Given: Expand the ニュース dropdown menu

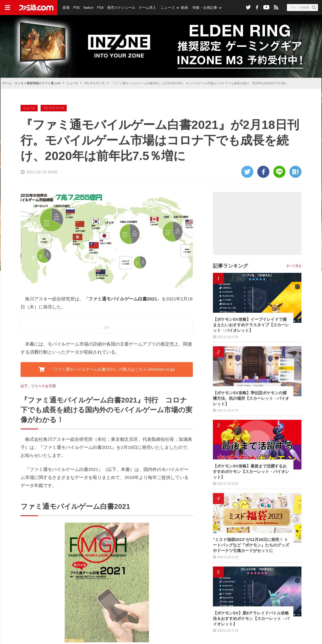Looking at the screenshot, I should pyautogui.click(x=170, y=8).
